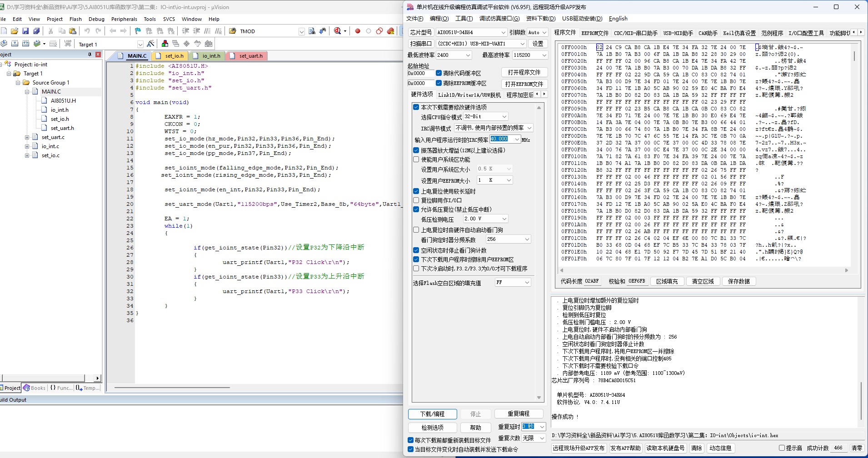Open 最高波特率 115200 dropdown
Viewport: 868px width, 458px height.
pyautogui.click(x=530, y=55)
